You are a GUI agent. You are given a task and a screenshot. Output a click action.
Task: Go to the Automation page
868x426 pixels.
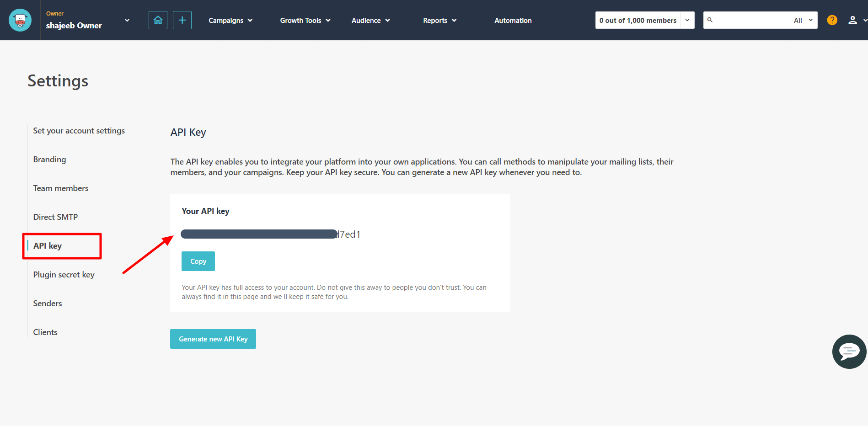point(513,21)
